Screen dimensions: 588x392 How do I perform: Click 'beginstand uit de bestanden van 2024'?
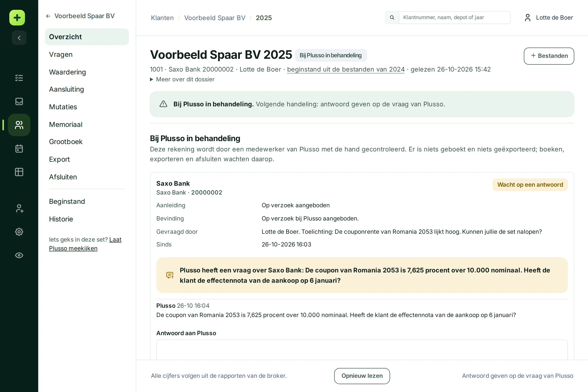click(346, 70)
